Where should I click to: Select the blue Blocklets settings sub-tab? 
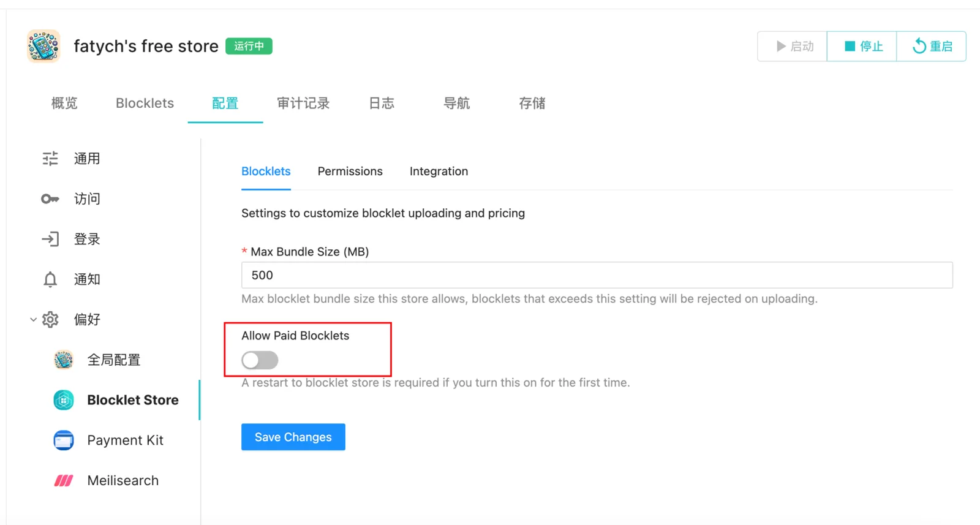(266, 172)
